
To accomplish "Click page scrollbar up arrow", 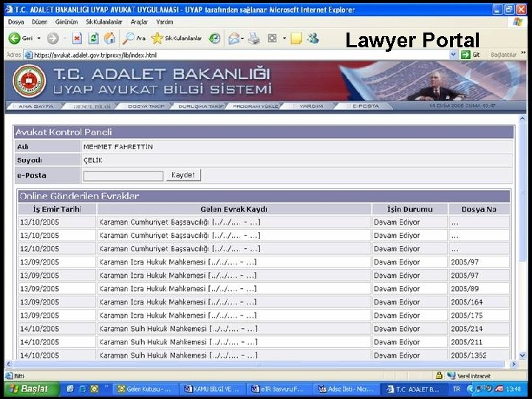I will (522, 119).
